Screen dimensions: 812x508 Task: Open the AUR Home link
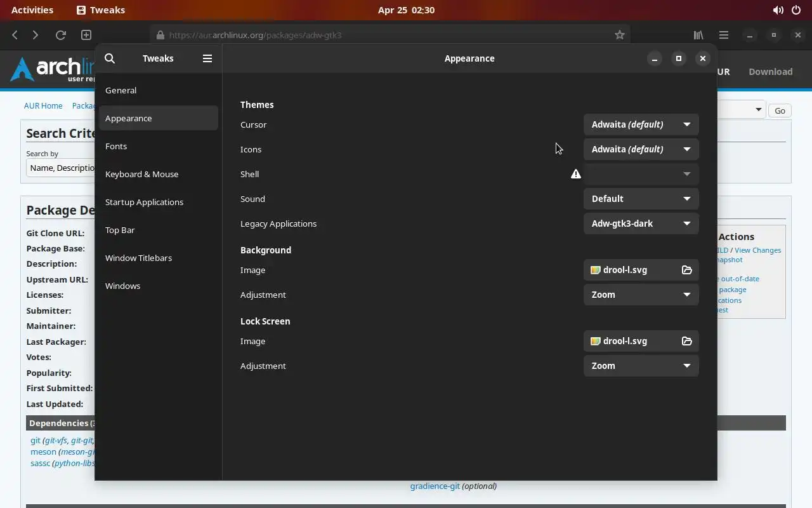pos(43,105)
